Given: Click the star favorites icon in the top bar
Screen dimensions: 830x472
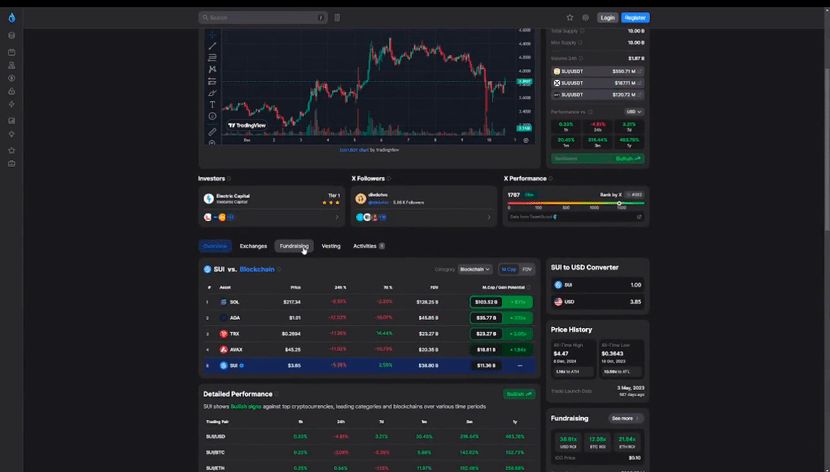Looking at the screenshot, I should [x=570, y=17].
